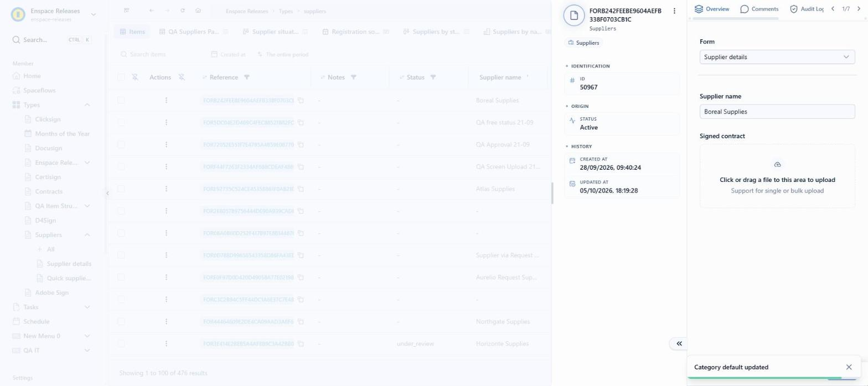
Task: Select the checkbox for QA Approval 21-09 row
Action: point(121,144)
